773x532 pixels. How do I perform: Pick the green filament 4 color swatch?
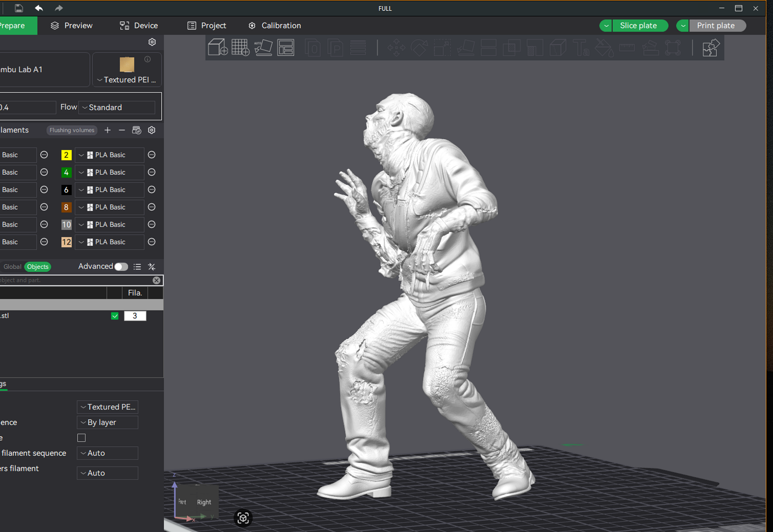click(66, 173)
